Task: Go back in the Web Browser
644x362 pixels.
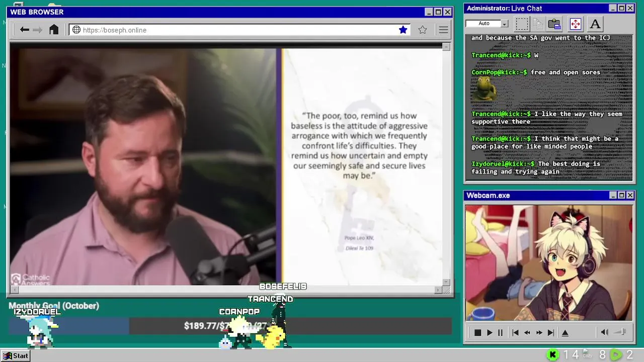Action: click(24, 30)
